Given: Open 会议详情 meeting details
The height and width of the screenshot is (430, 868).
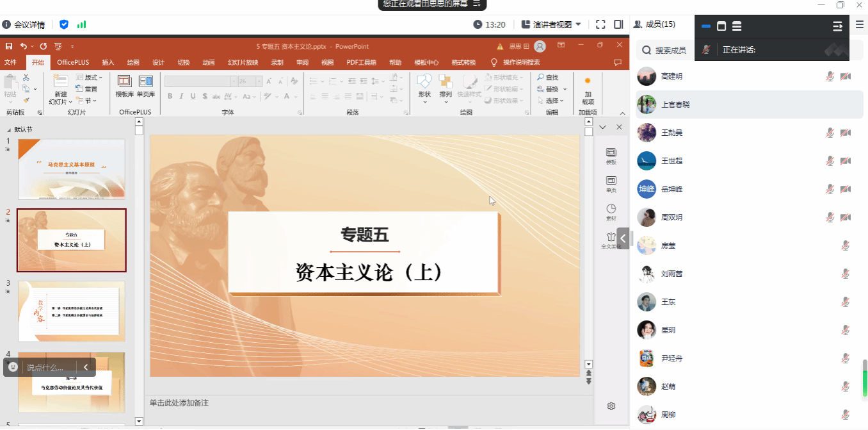Looking at the screenshot, I should [24, 24].
